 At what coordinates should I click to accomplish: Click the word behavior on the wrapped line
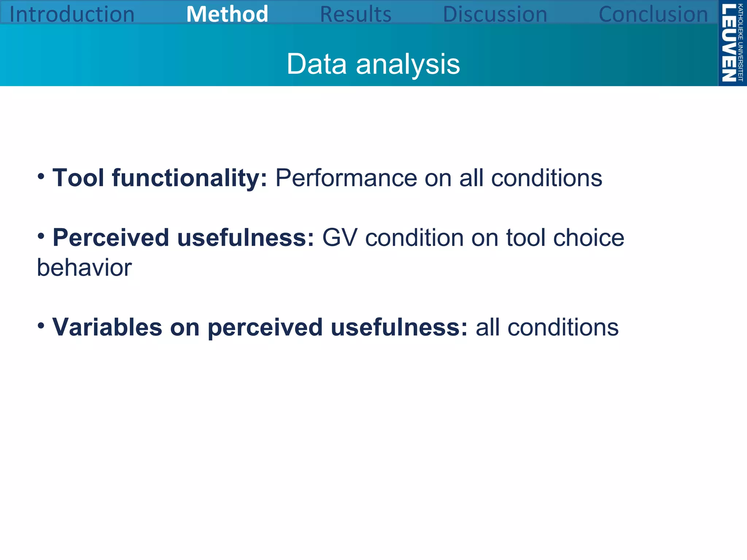click(x=84, y=268)
